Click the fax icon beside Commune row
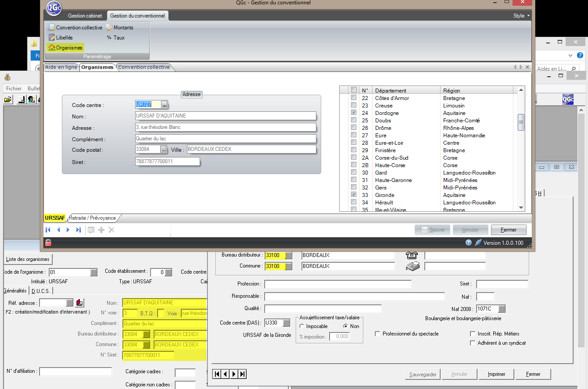This screenshot has width=588, height=389. coord(413,266)
